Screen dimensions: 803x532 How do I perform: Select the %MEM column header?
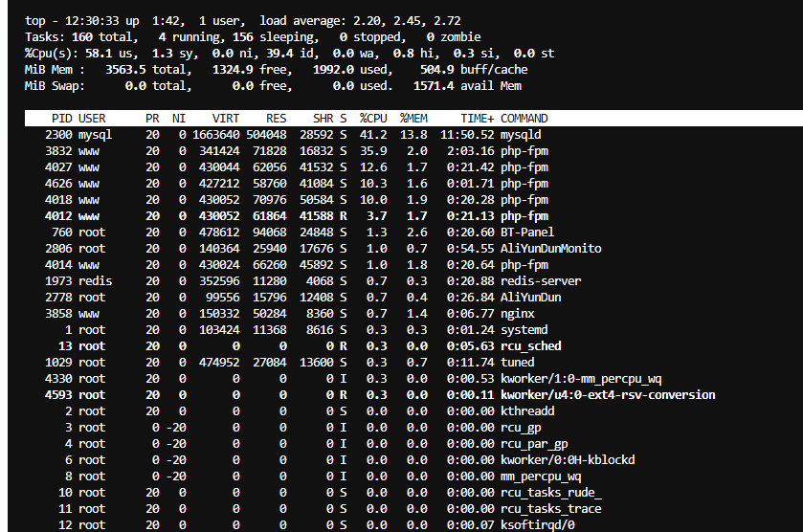coord(413,119)
